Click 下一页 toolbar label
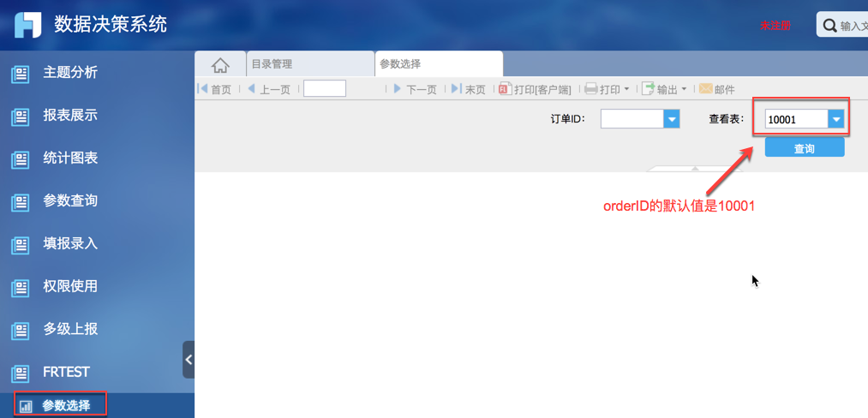The image size is (868, 418). pos(422,90)
